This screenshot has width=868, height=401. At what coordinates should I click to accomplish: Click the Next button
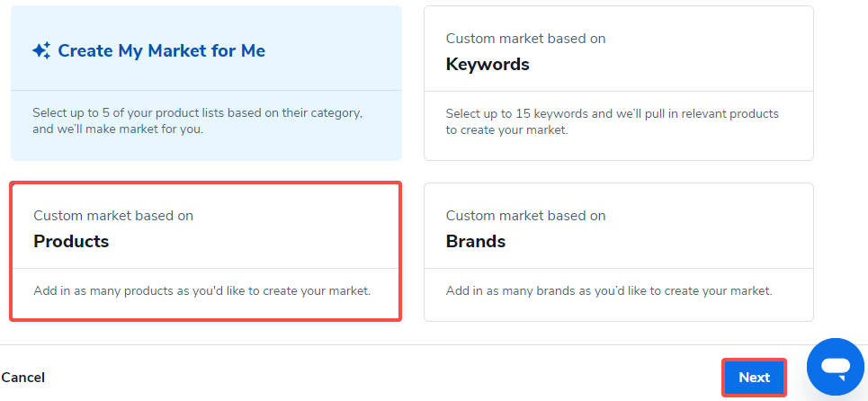[x=754, y=378]
